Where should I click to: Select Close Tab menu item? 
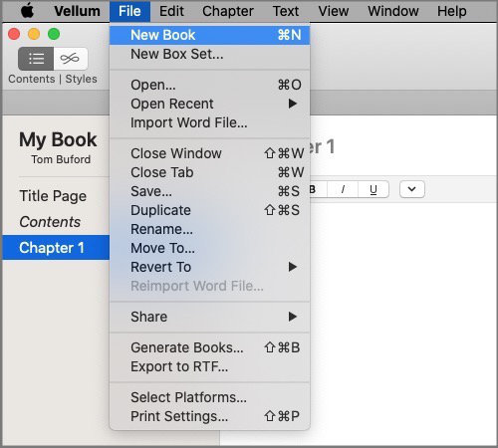click(x=210, y=172)
